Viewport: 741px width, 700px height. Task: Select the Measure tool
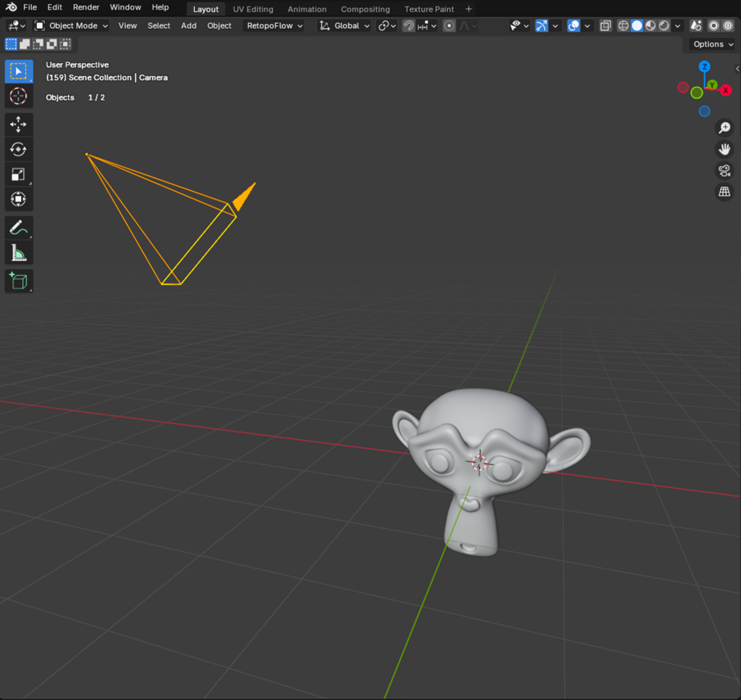[x=18, y=253]
